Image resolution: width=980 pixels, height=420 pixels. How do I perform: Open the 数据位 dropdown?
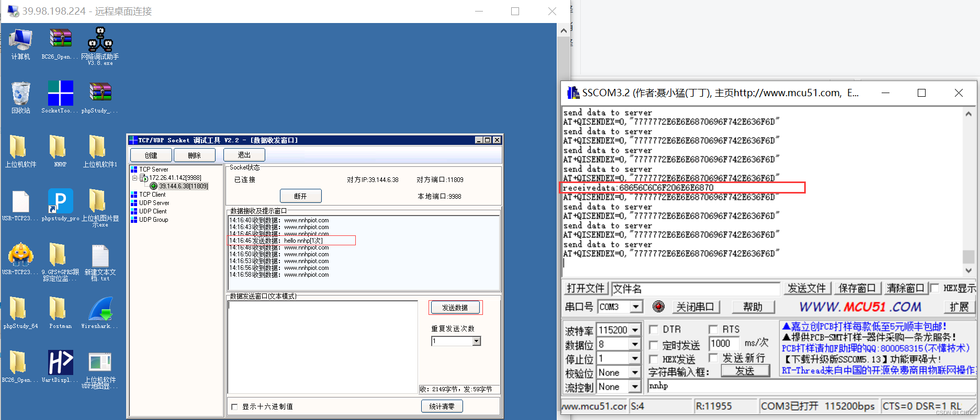click(635, 344)
